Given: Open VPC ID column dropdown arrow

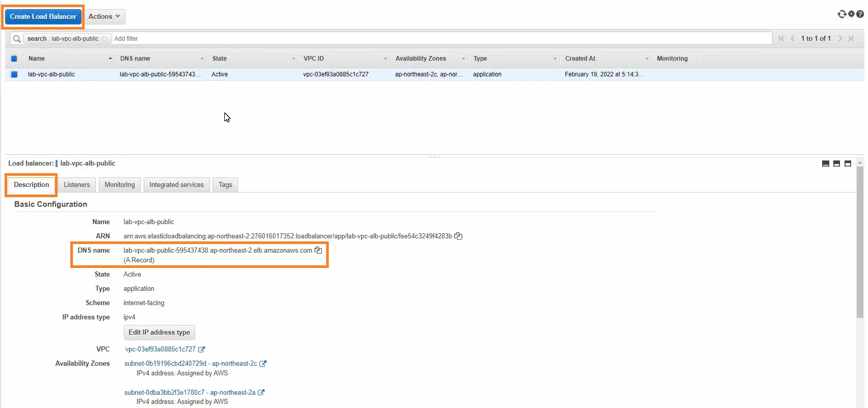Looking at the screenshot, I should click(x=385, y=59).
